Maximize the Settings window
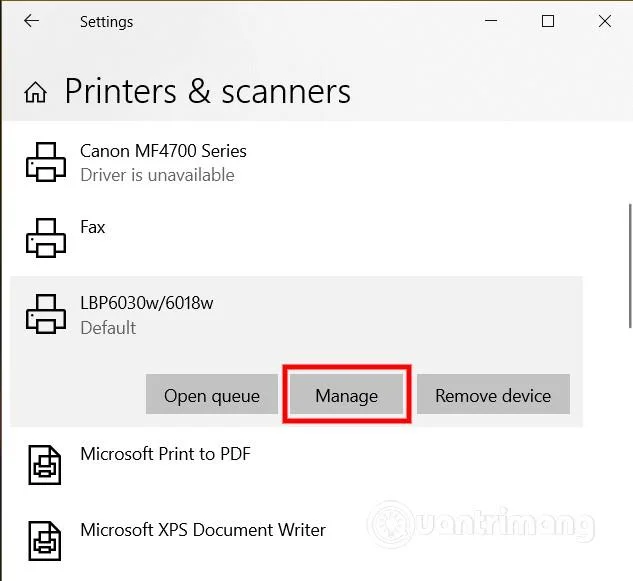 pyautogui.click(x=548, y=21)
